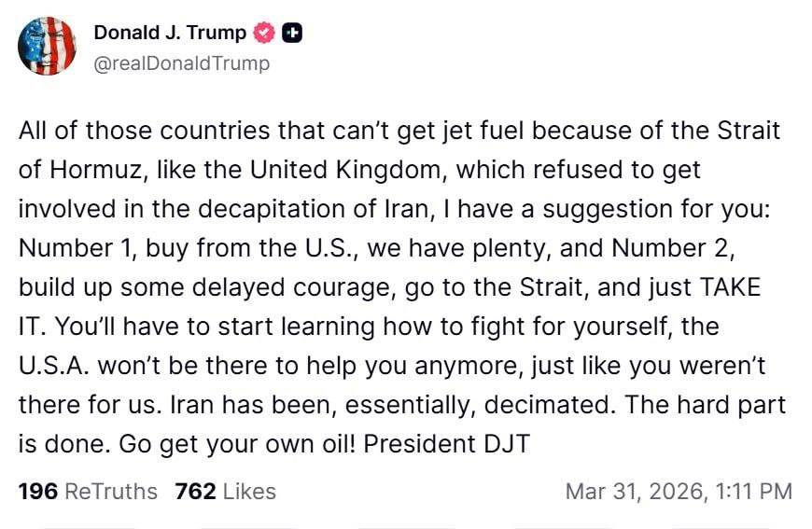Click the word 'decimated' in the post

coord(547,405)
